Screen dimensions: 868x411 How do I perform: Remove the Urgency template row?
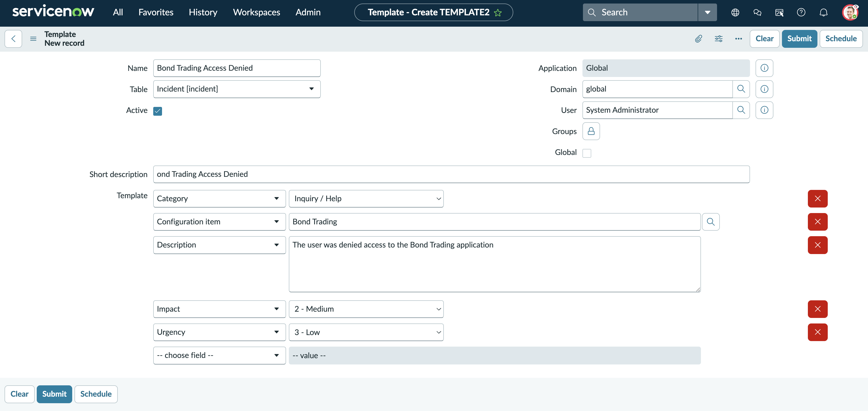(817, 332)
